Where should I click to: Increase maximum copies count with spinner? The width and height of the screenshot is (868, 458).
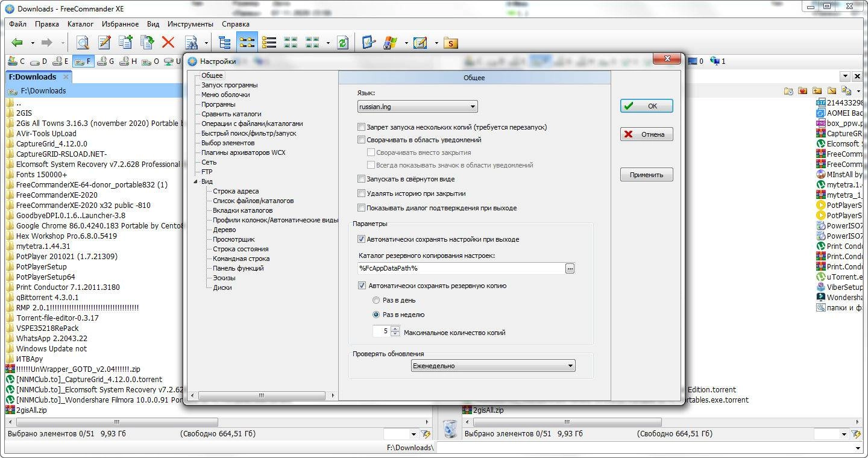(x=395, y=329)
